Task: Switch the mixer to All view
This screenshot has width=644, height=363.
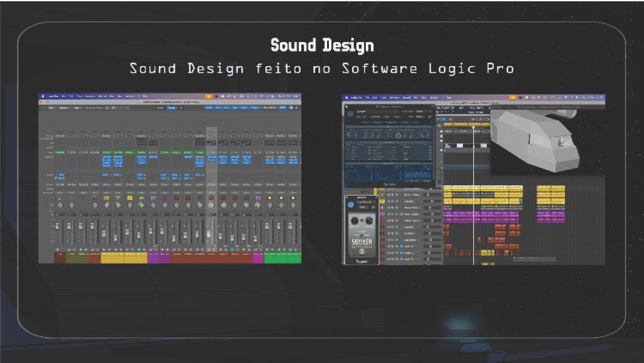Action: click(180, 108)
